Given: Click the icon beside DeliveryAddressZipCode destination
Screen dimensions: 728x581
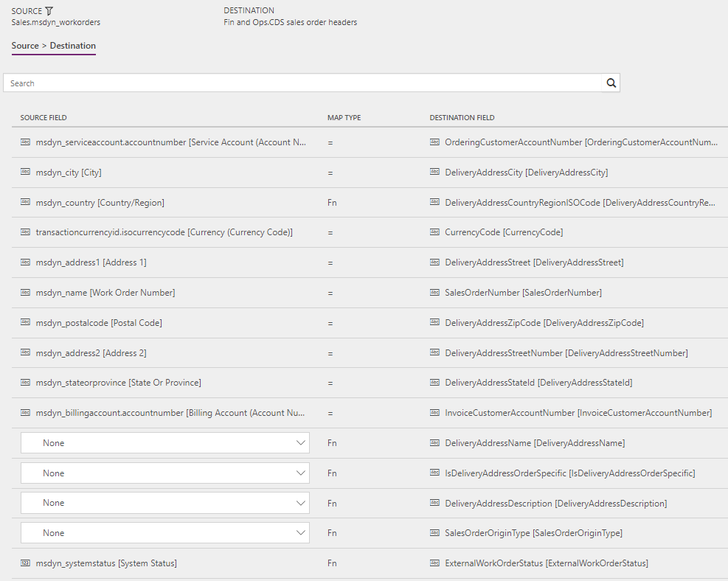Looking at the screenshot, I should pyautogui.click(x=434, y=322).
